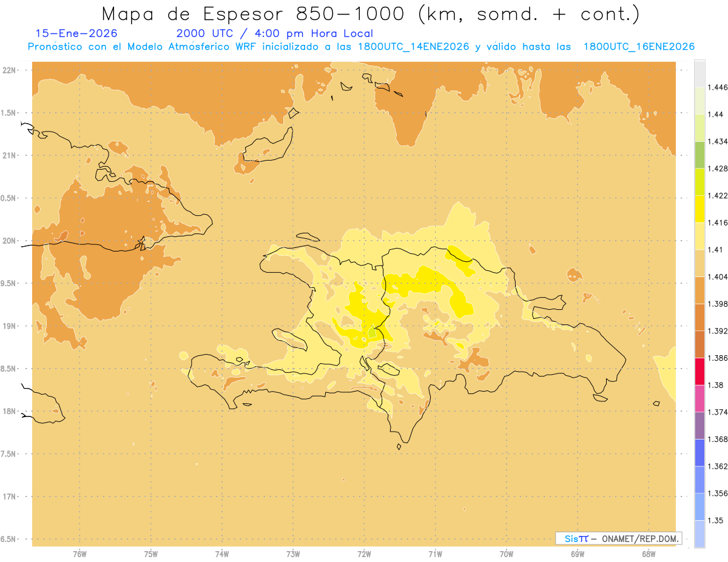
Task: Click the color bar value '1.35'
Action: point(717,520)
